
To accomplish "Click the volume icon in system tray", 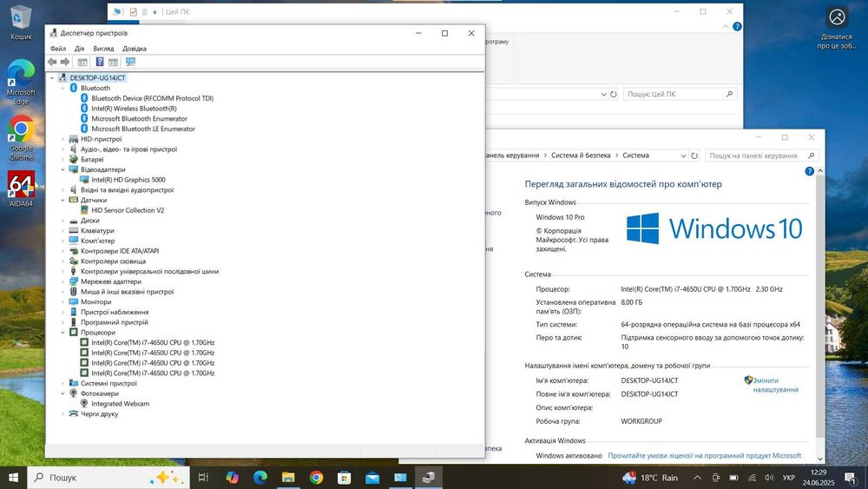I will [769, 478].
